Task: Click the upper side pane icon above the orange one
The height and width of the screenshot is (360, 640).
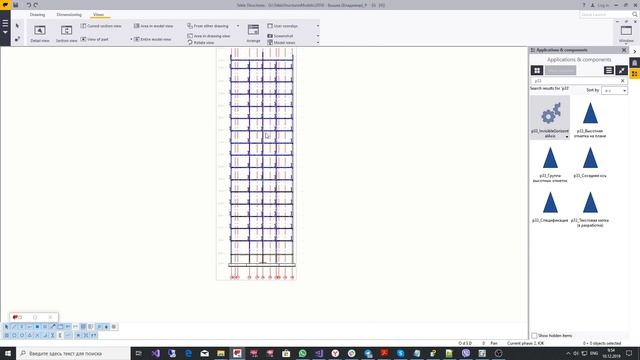Action: tap(635, 63)
